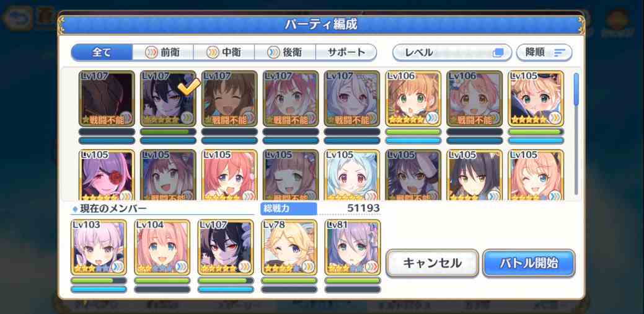Click the sort order lines icon
644x314 pixels.
coord(560,53)
